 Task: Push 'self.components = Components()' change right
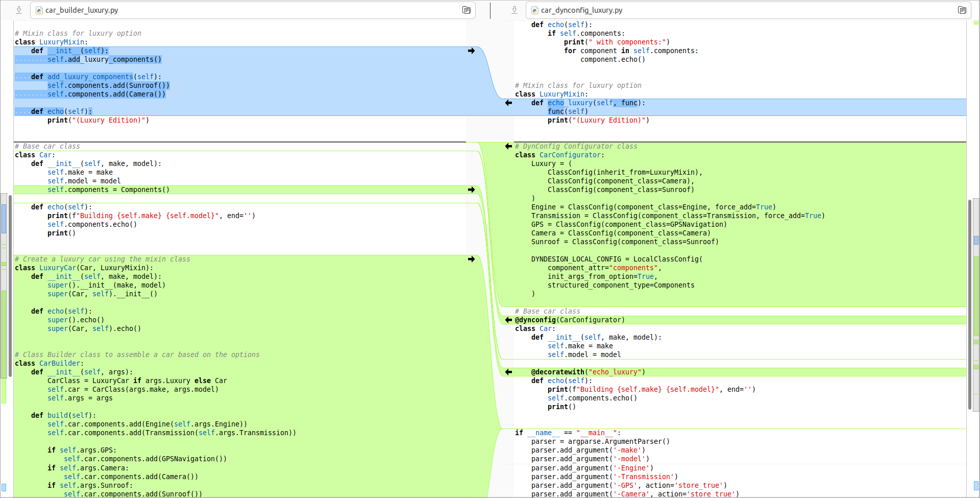coord(471,190)
